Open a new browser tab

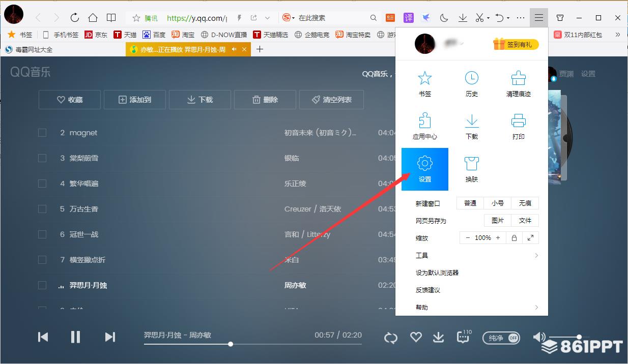click(x=260, y=49)
